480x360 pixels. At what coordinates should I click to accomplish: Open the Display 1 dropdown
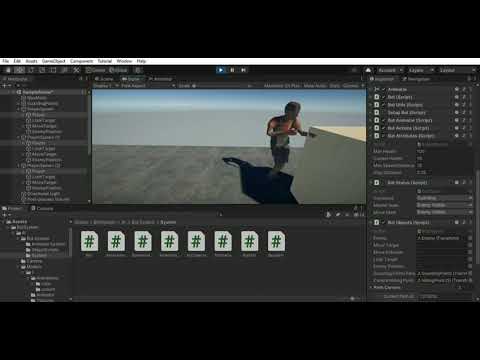click(x=106, y=86)
